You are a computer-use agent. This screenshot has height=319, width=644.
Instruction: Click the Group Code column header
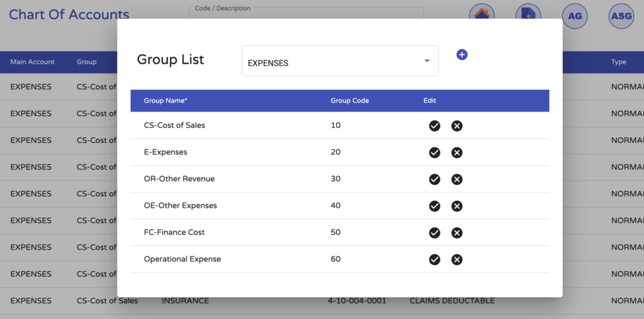(x=350, y=101)
